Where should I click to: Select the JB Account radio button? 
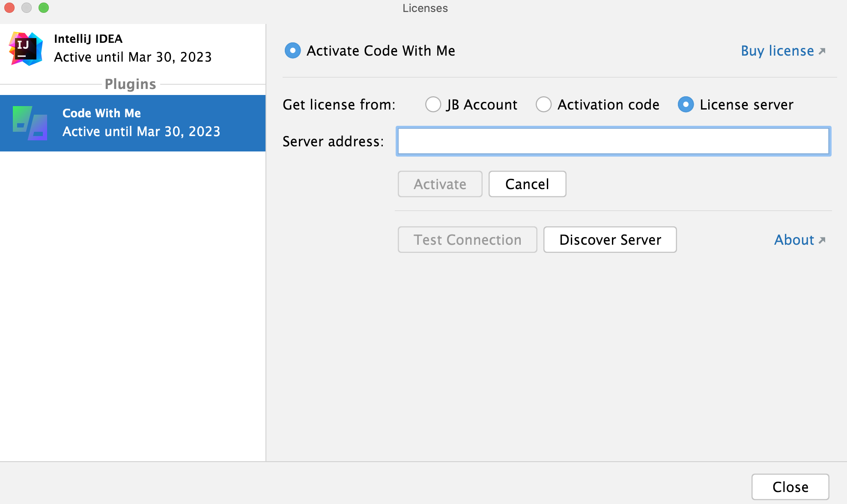431,105
